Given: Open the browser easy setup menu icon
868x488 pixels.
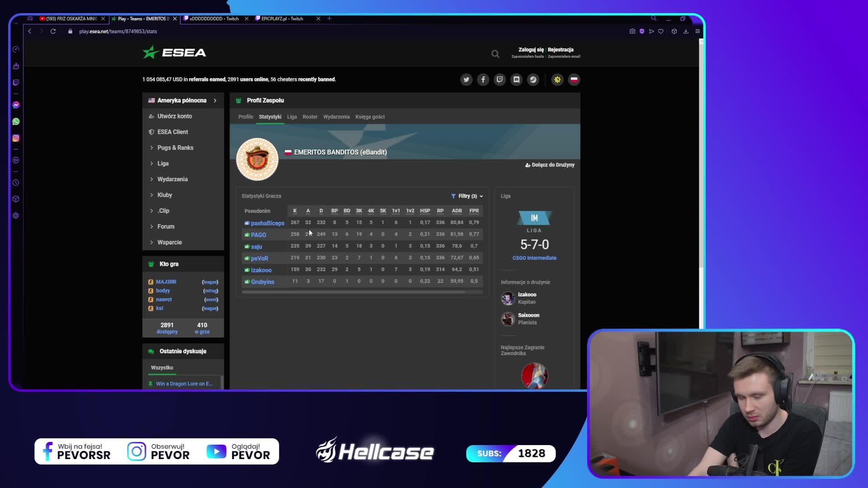Looking at the screenshot, I should pos(698,31).
